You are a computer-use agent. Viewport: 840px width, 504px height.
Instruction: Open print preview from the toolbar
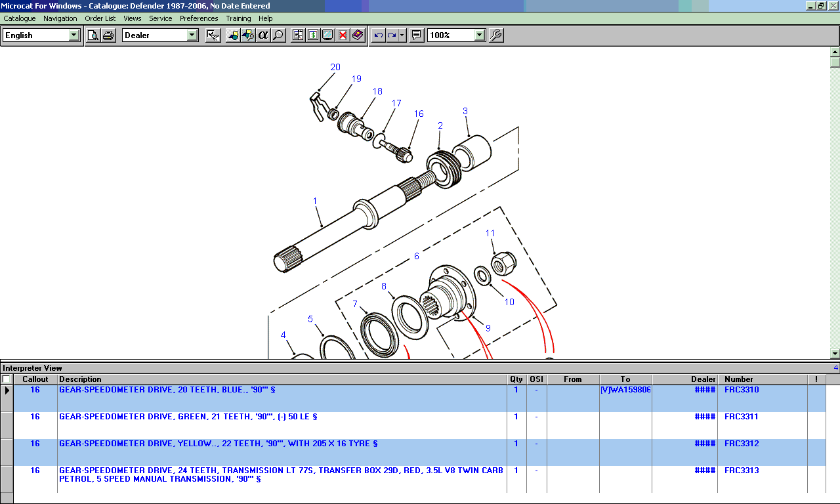pyautogui.click(x=93, y=35)
